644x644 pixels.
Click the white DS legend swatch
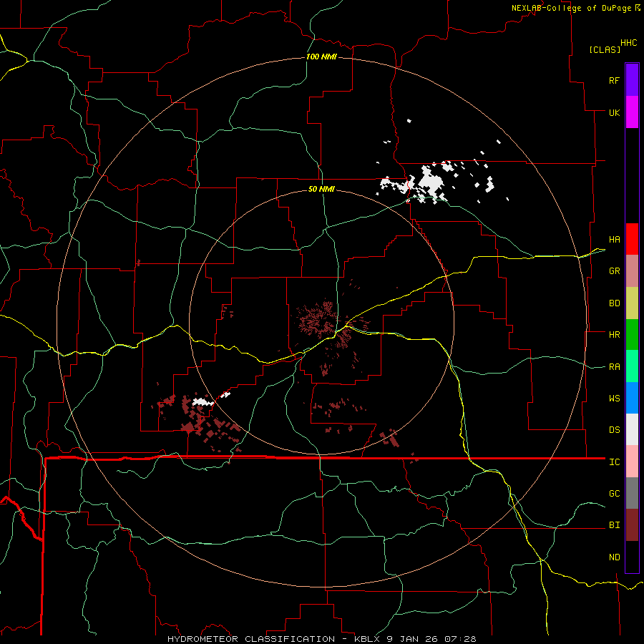click(x=632, y=429)
